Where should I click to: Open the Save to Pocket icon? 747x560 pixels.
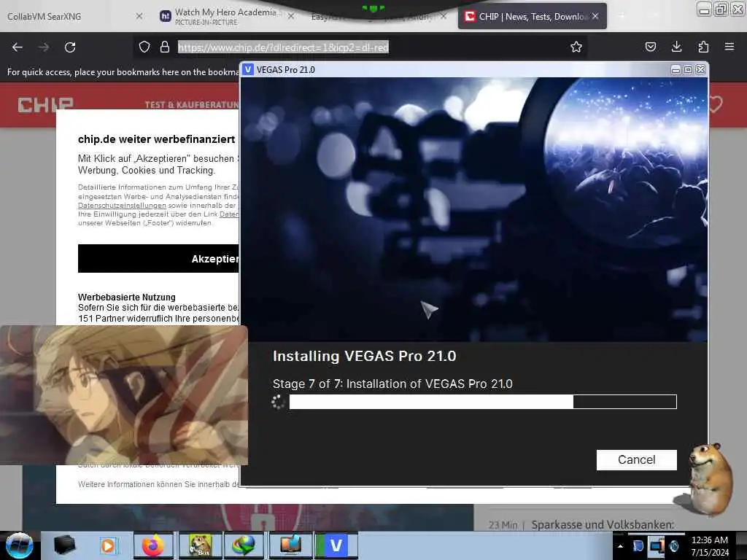tap(650, 47)
